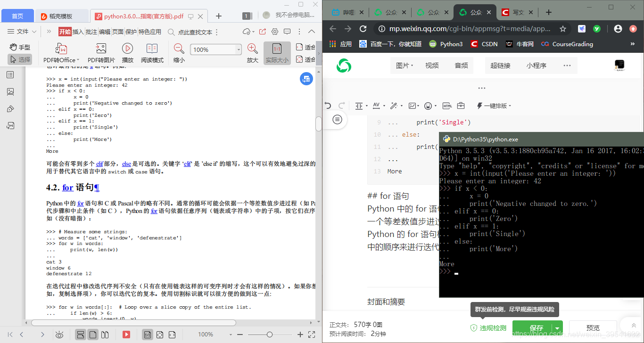The width and height of the screenshot is (644, 343).
Task: Open the Chrome profile avatar icon
Action: click(x=618, y=29)
